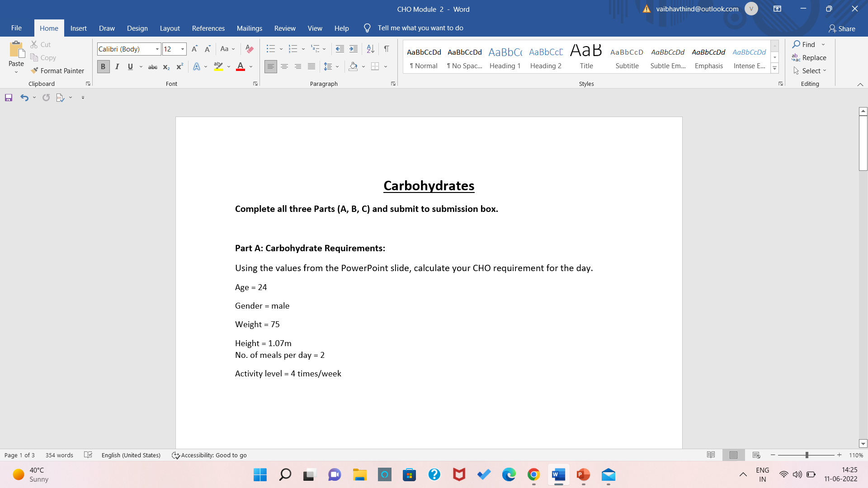Click the Clear All Formatting icon
The height and width of the screenshot is (488, 868).
click(249, 49)
